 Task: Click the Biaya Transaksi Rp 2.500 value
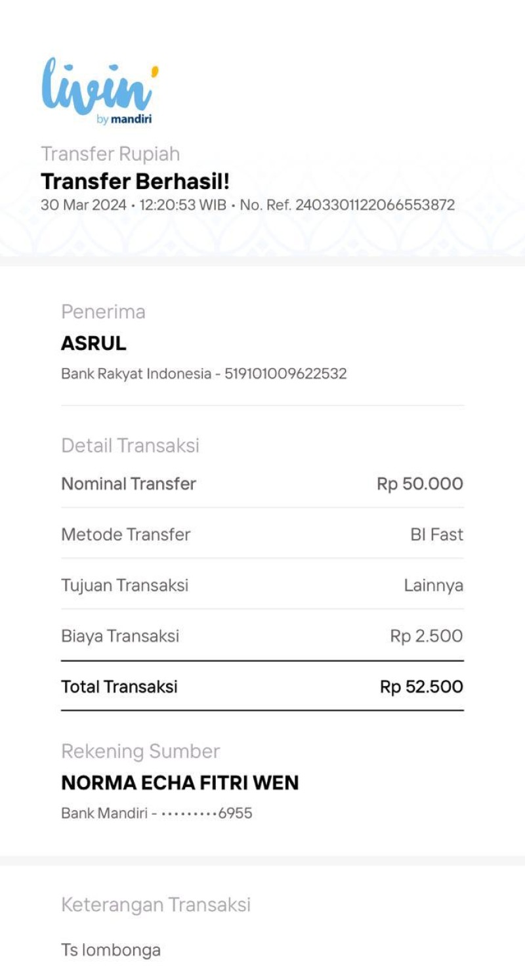(427, 636)
